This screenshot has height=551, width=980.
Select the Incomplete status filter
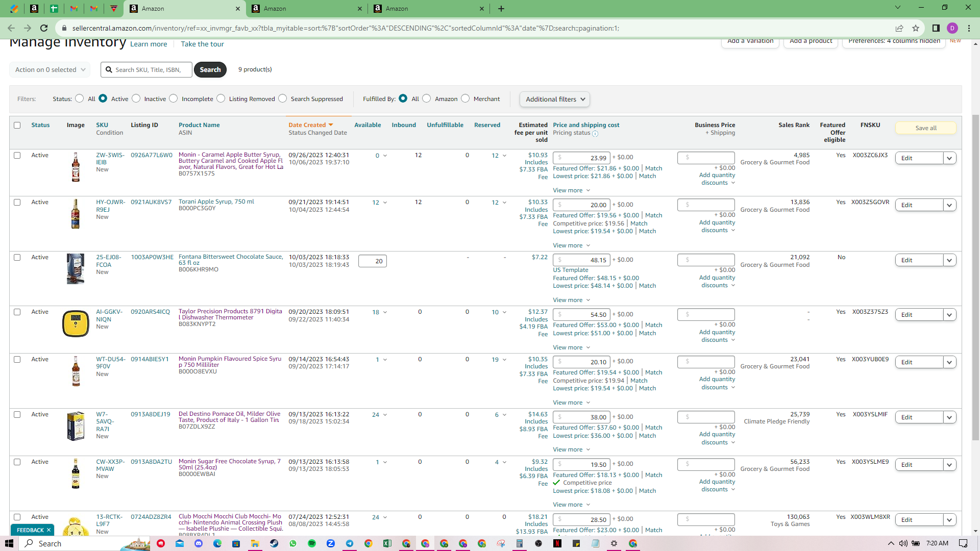174,98
